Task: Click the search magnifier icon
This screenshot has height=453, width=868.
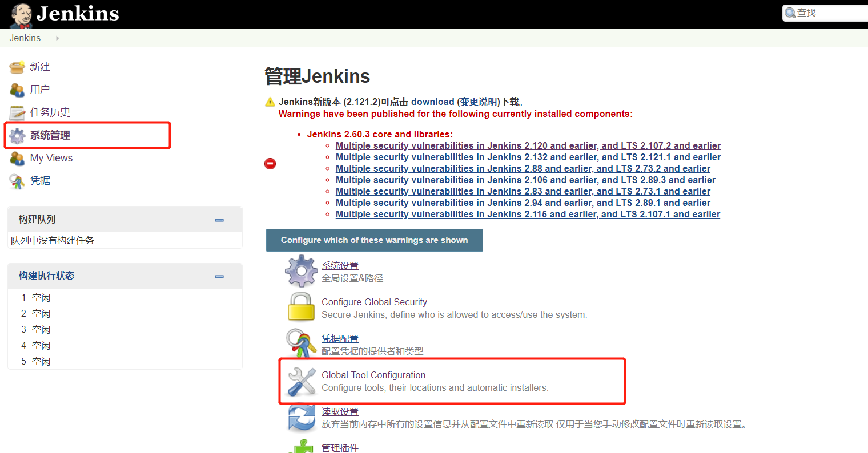Action: tap(790, 13)
